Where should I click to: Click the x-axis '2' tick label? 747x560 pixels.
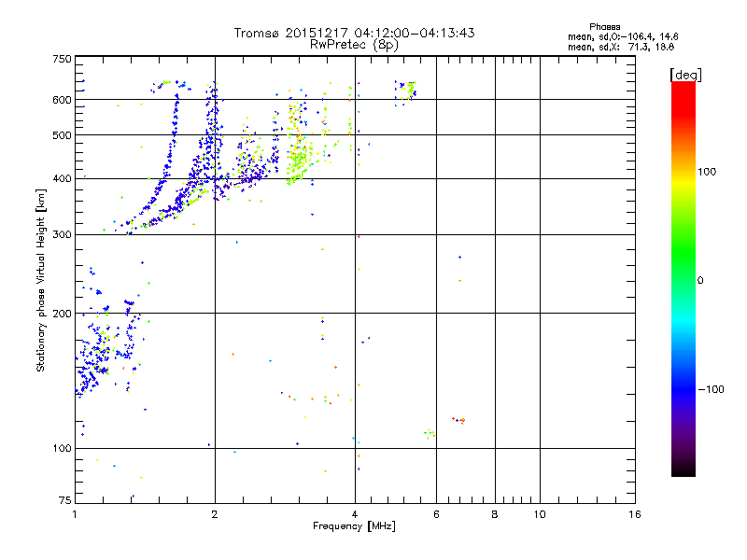215,514
